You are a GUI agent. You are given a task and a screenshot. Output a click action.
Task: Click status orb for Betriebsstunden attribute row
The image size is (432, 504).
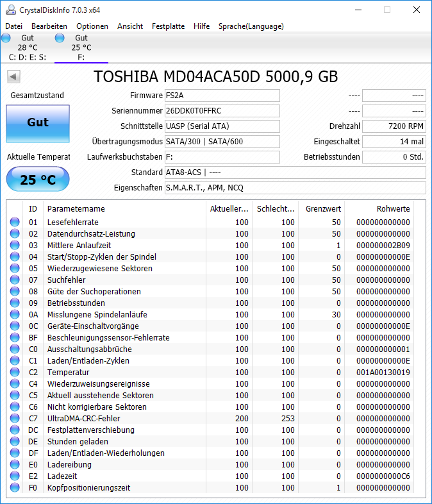(15, 303)
